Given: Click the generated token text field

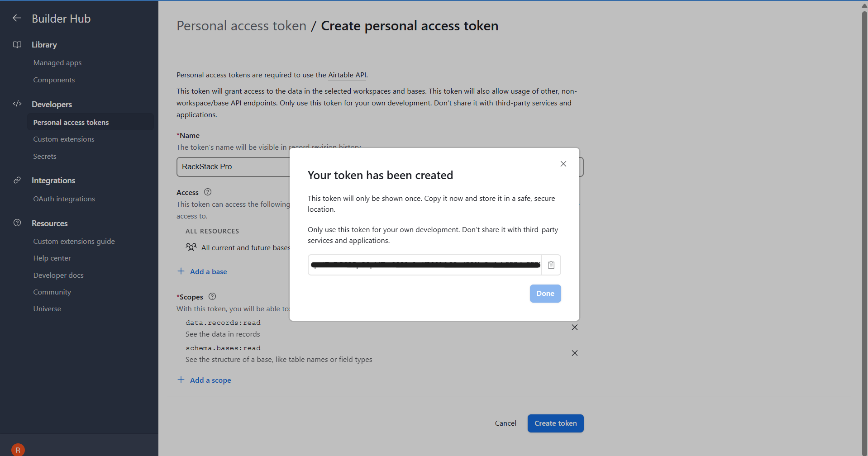Looking at the screenshot, I should click(x=425, y=265).
